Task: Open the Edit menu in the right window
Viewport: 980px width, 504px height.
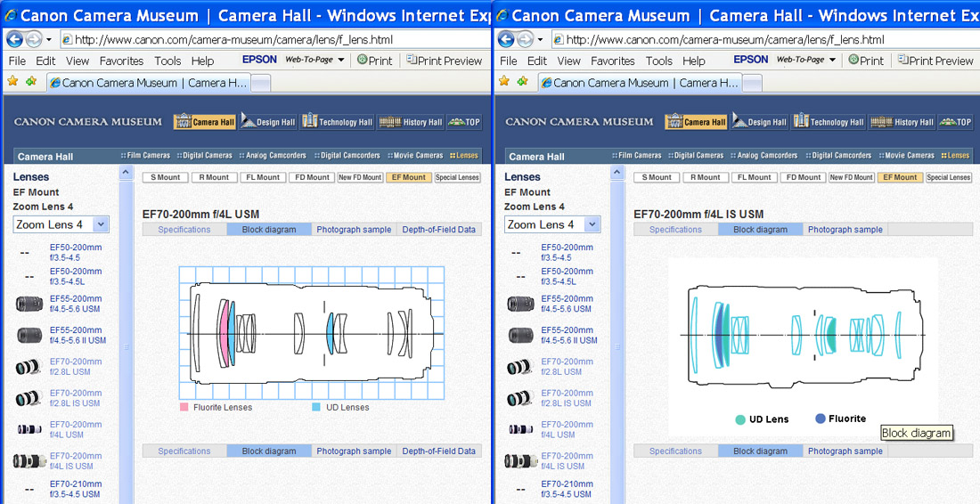Action: [537, 61]
